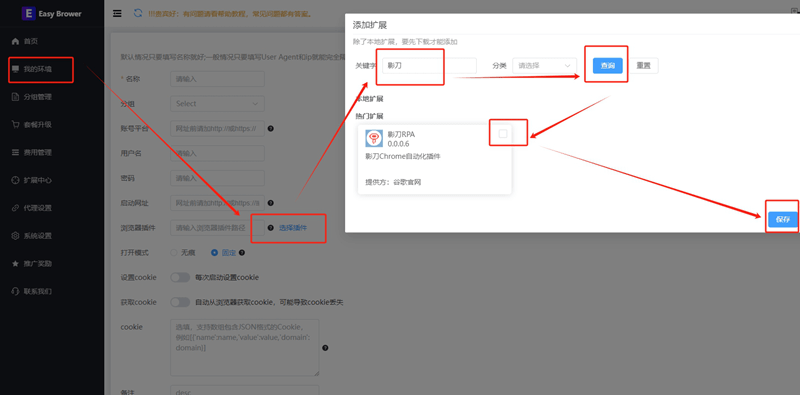The height and width of the screenshot is (395, 800).
Task: Click the star icon beside 推广奖励
Action: click(15, 264)
